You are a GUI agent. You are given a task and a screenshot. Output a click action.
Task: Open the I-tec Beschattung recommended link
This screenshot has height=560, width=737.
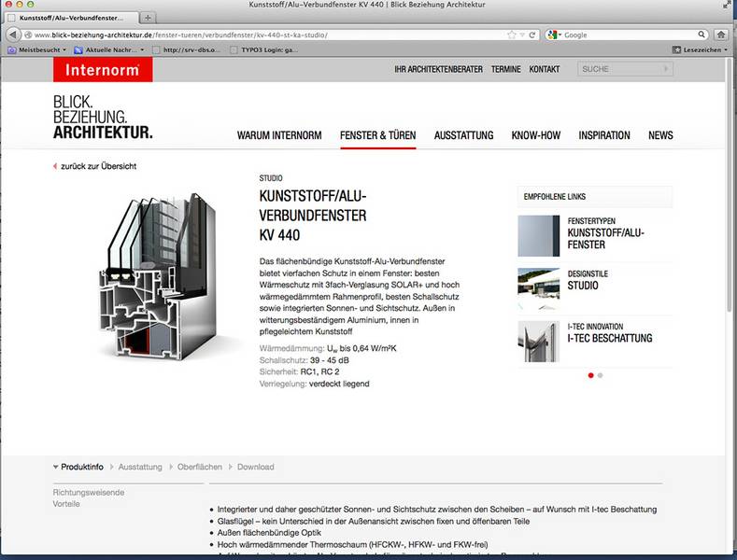coord(610,338)
